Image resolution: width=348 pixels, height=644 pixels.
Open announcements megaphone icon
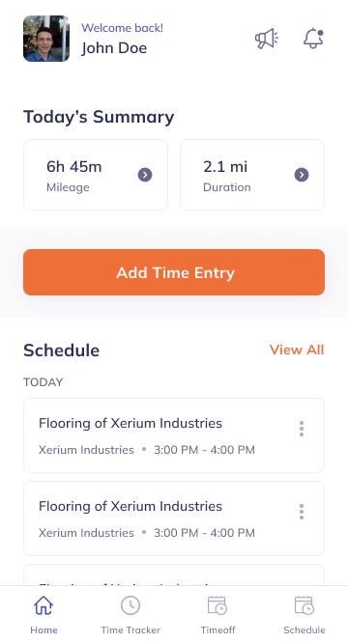click(267, 39)
